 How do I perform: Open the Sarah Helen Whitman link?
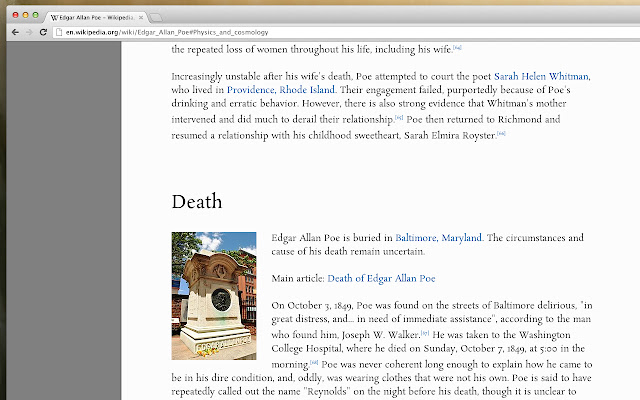coord(542,76)
